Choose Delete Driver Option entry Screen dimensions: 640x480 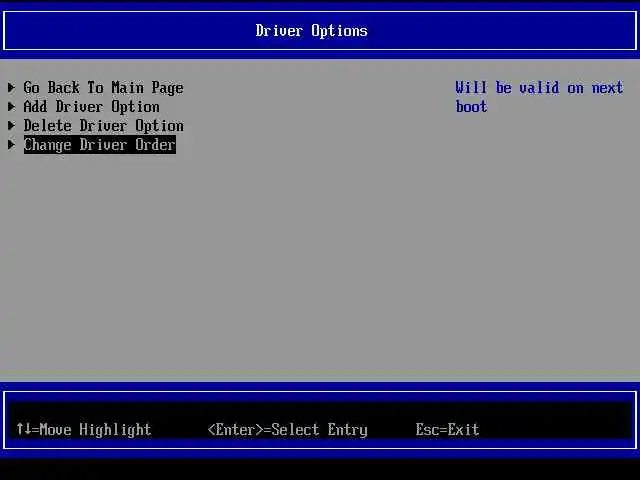104,126
